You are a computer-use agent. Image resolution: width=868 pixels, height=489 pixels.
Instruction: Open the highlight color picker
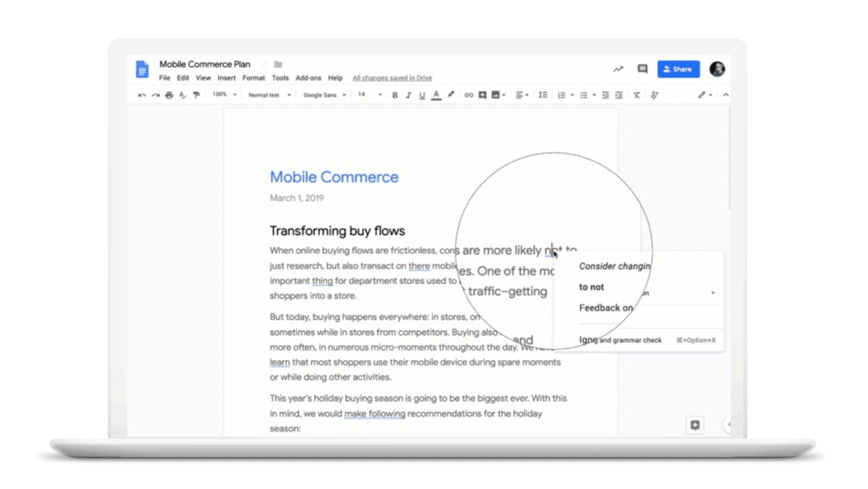451,95
